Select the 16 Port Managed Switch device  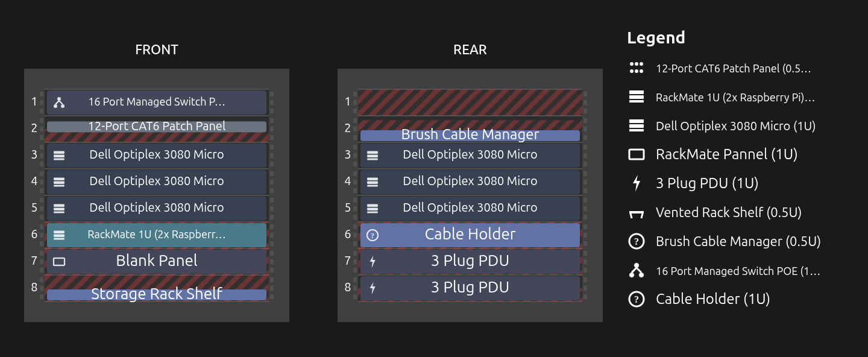point(157,103)
